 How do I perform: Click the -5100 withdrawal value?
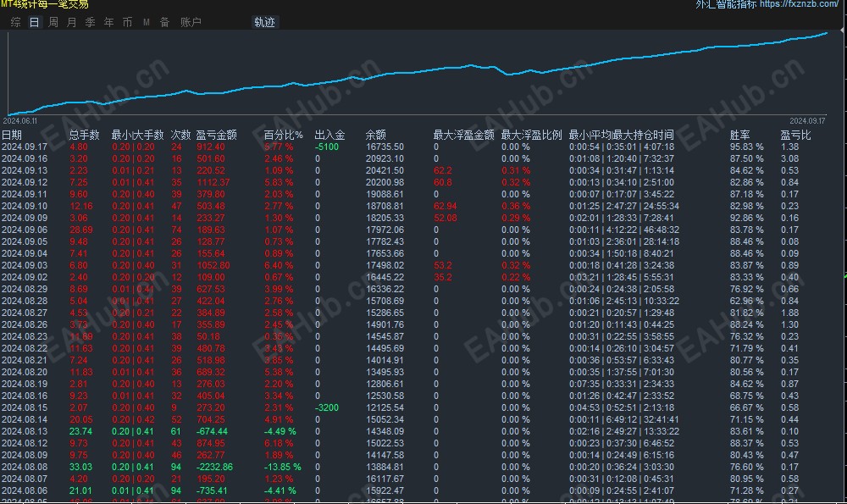(x=327, y=147)
